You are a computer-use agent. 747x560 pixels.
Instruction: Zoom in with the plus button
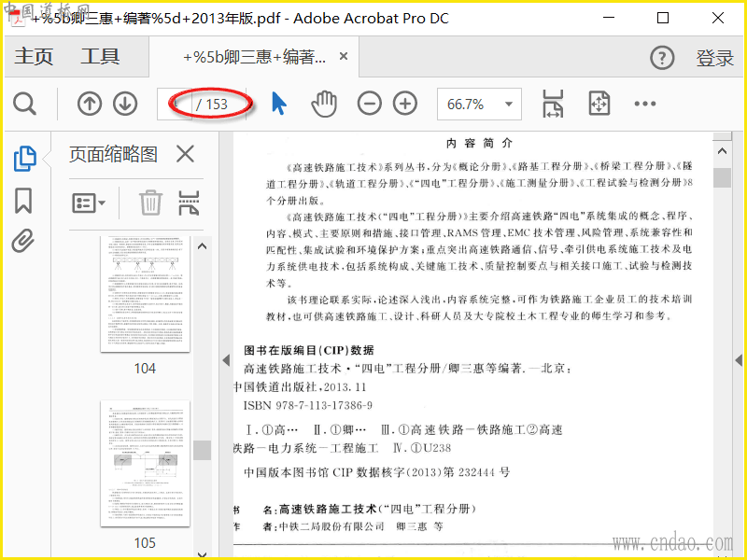[405, 104]
